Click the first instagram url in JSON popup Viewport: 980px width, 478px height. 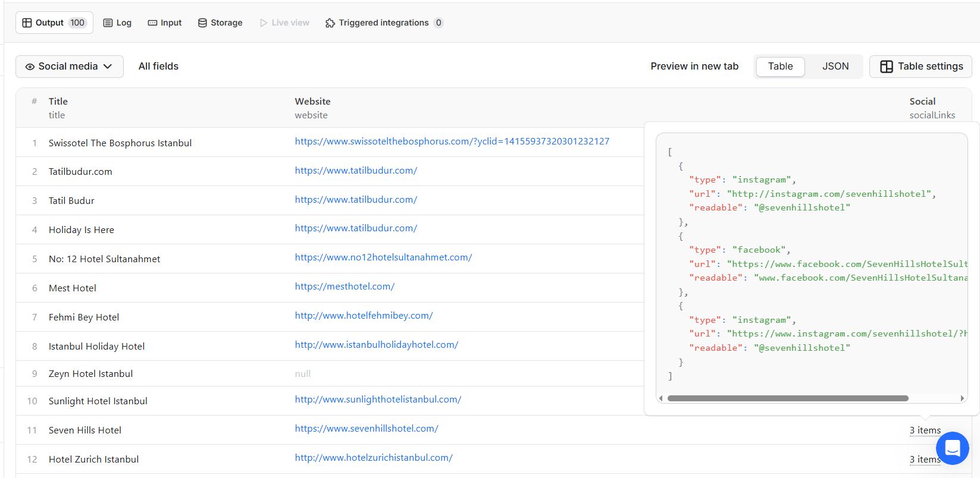829,194
